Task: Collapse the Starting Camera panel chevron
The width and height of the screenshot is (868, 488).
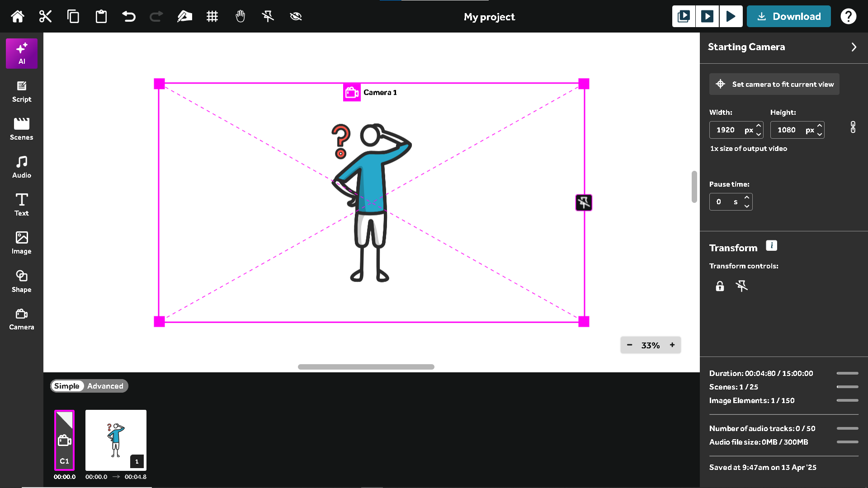Action: (854, 47)
